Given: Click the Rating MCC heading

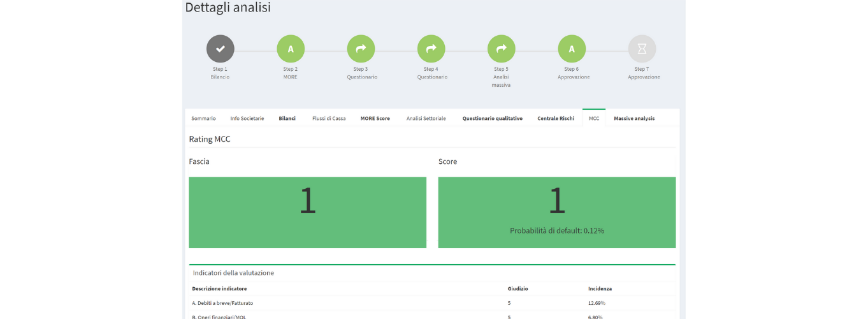Looking at the screenshot, I should 210,138.
